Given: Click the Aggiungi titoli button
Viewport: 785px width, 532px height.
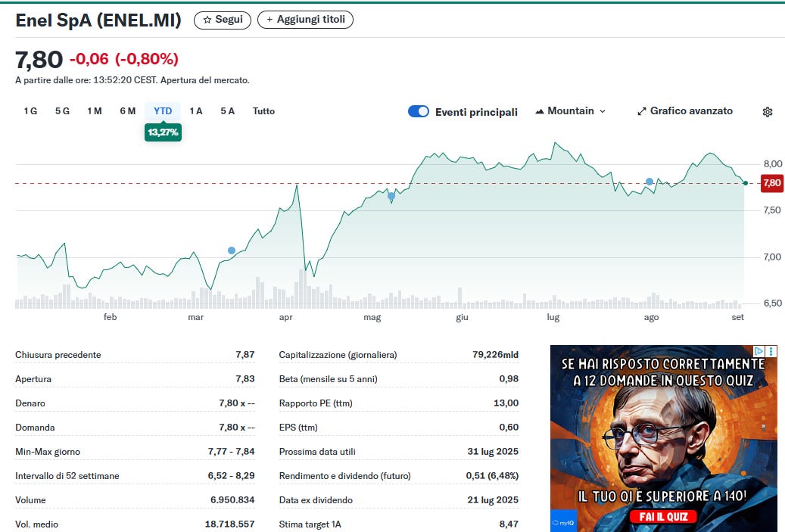Looking at the screenshot, I should (305, 20).
